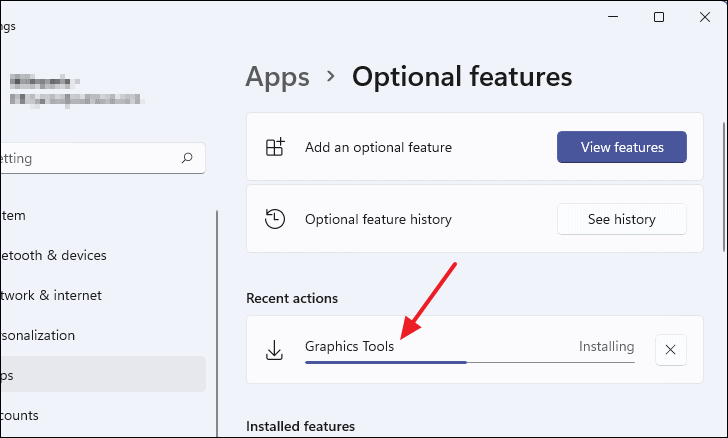Click the user account profile area
Viewport: 728px width, 438px height.
75,88
